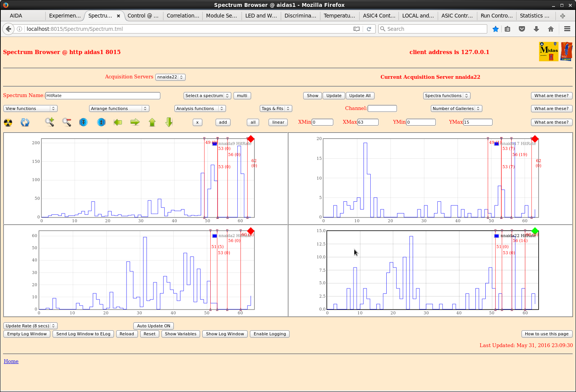Close the Spectrum tab
The width and height of the screenshot is (576, 392).
[x=118, y=16]
